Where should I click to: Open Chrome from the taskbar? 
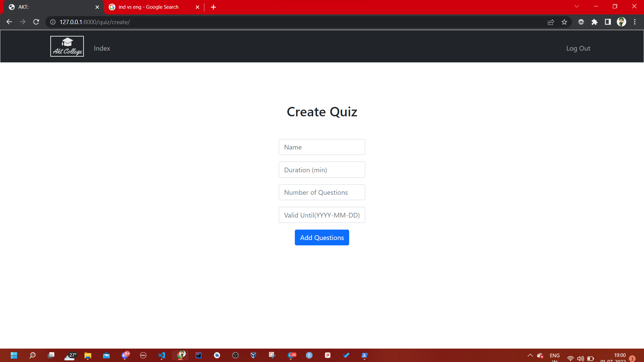[x=181, y=355]
